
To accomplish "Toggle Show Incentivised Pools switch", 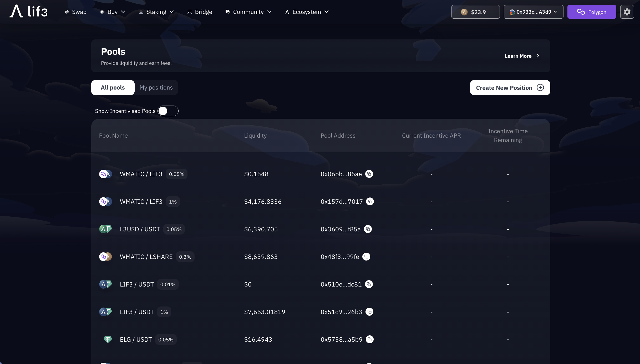I will [x=168, y=111].
